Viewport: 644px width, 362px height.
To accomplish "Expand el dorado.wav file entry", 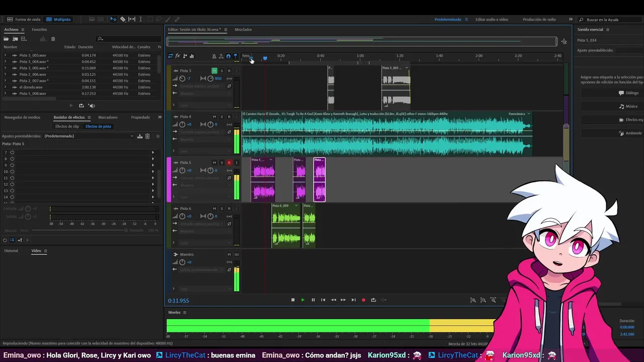I will [6, 87].
